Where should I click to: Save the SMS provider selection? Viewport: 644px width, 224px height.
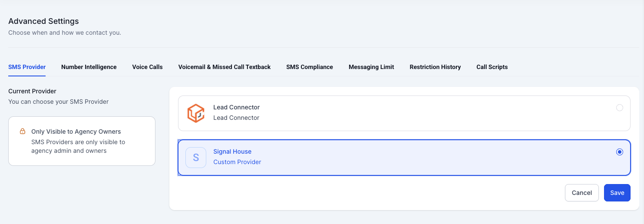[x=617, y=193]
